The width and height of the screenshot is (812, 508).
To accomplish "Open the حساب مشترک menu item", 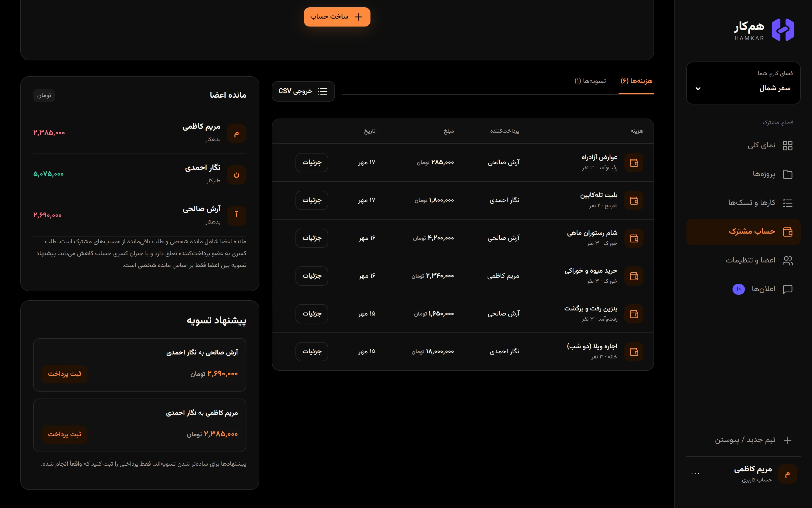I will 743,232.
